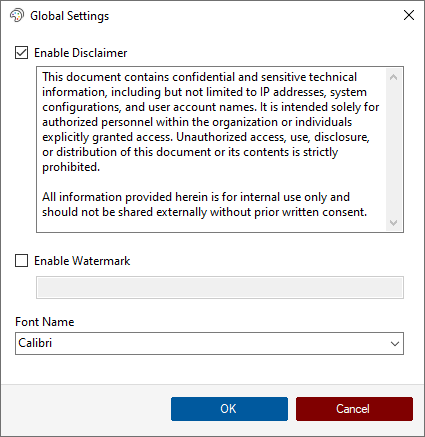Close the Global Settings dialog with X
This screenshot has height=437, width=425.
point(409,15)
